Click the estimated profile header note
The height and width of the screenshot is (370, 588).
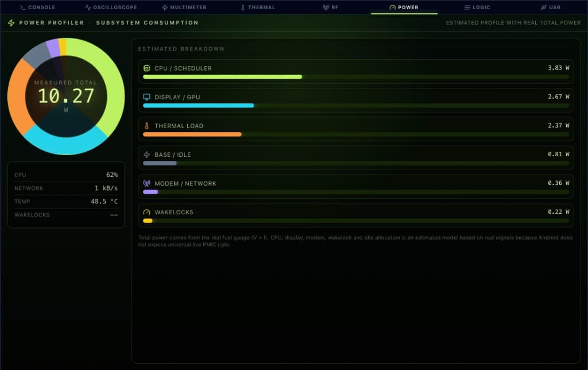tap(513, 23)
